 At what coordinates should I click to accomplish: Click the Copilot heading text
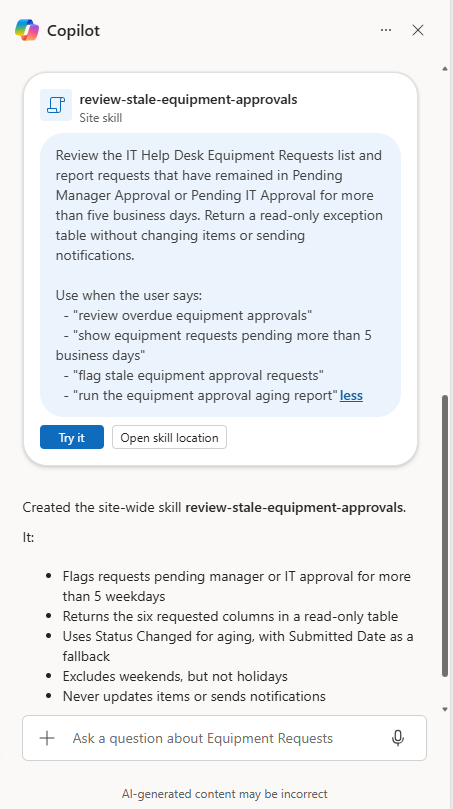tap(73, 31)
